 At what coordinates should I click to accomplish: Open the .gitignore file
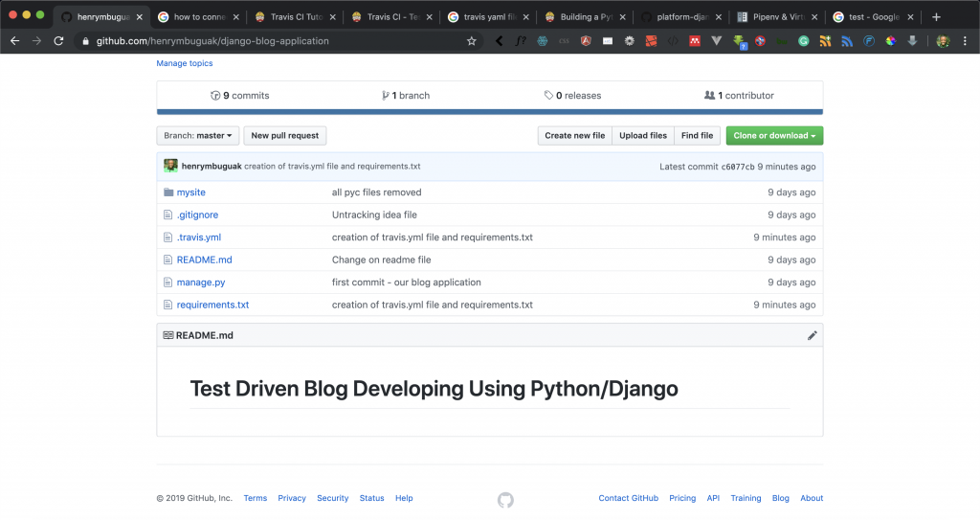197,215
